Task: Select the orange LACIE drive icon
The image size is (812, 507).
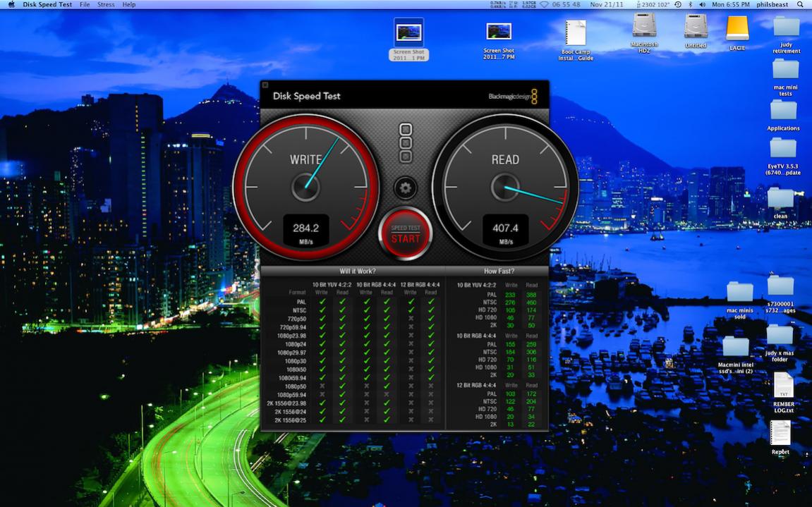Action: [x=737, y=32]
